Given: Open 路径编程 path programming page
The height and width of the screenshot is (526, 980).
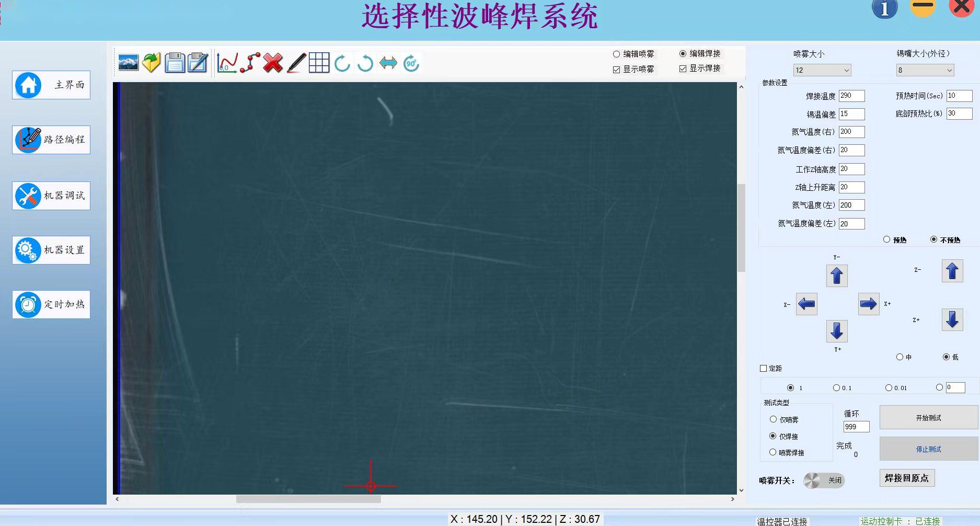Looking at the screenshot, I should click(51, 140).
